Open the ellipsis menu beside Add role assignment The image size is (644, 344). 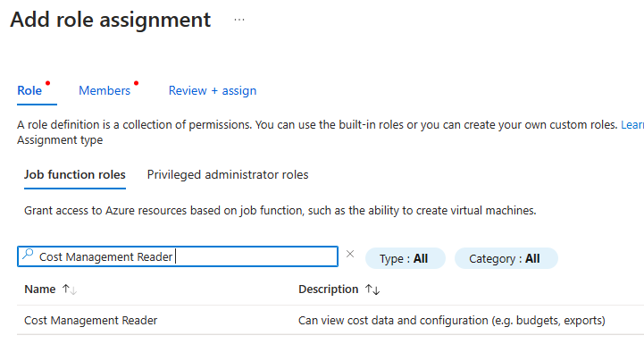point(239,20)
